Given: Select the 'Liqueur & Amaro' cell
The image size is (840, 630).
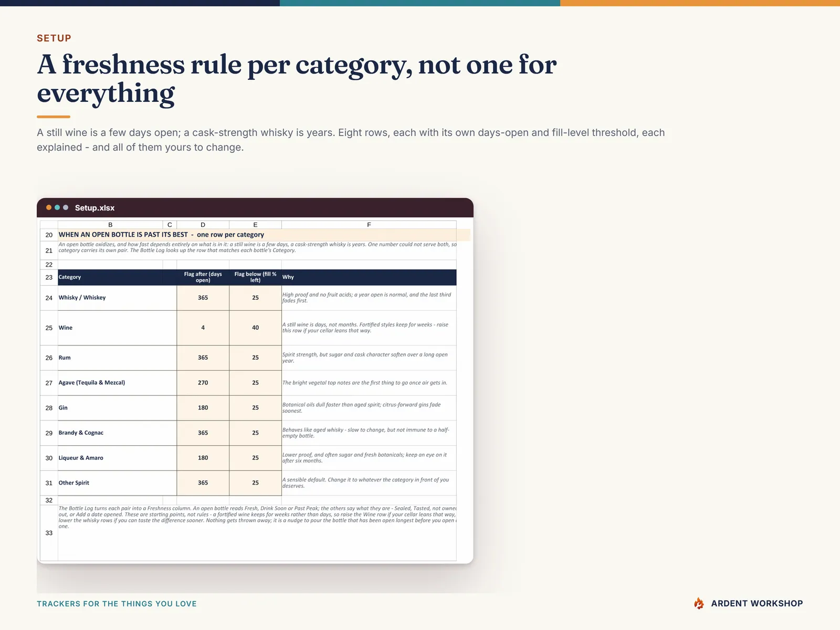Looking at the screenshot, I should (x=117, y=458).
